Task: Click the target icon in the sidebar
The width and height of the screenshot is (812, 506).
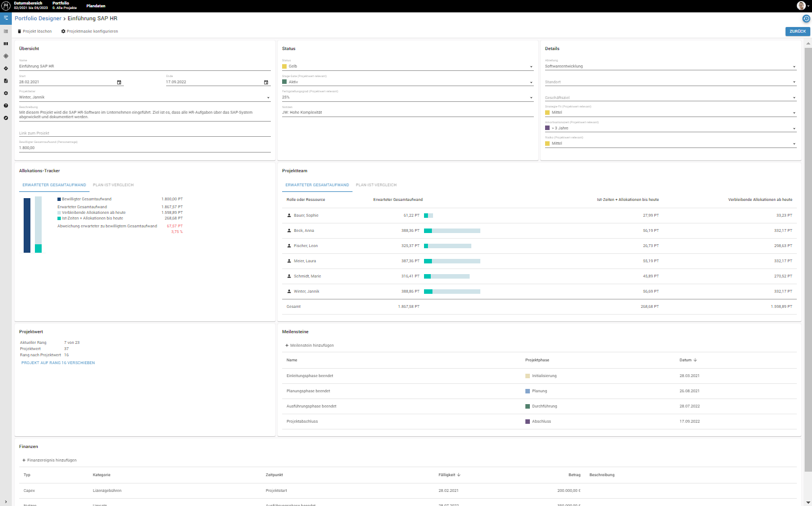Action: (6, 56)
